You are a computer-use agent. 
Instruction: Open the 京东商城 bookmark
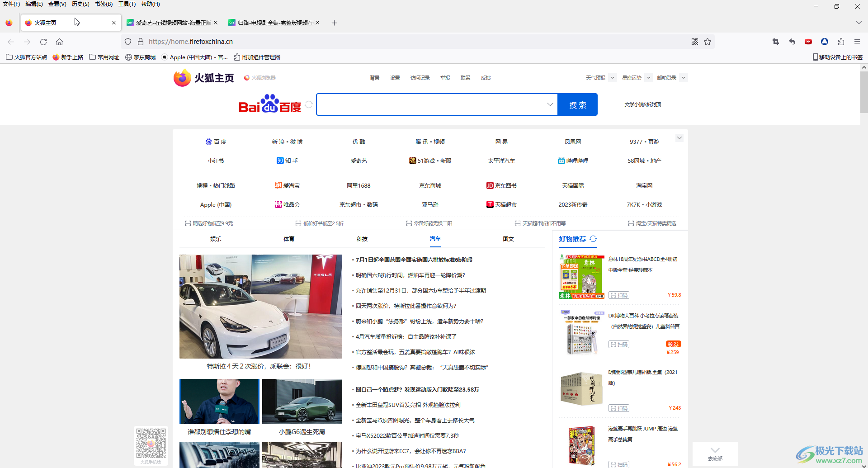tap(141, 57)
